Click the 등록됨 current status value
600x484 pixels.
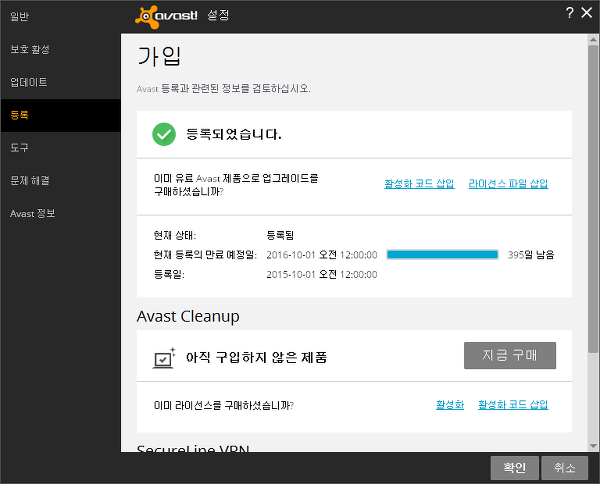280,235
